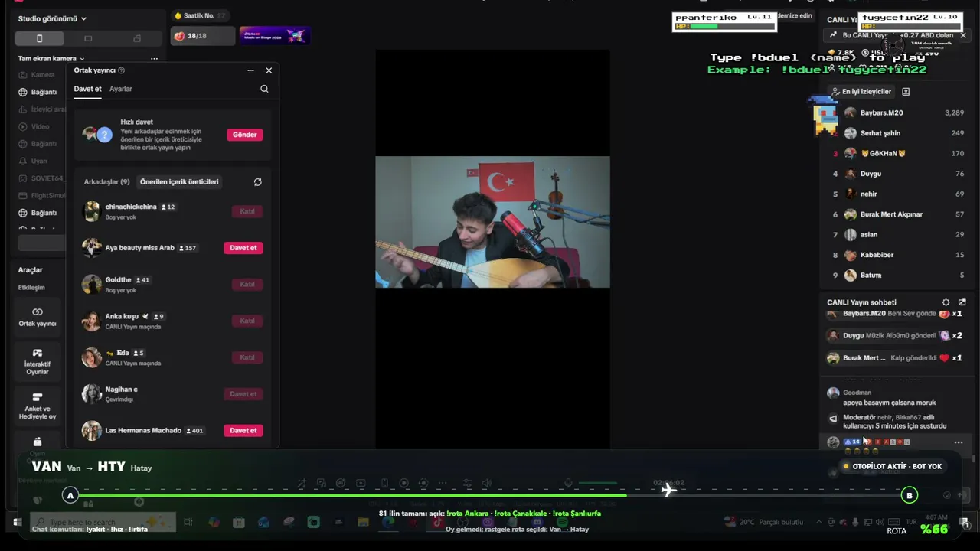Click the help icon next to Ortak yayıncı
980x551 pixels.
pyautogui.click(x=121, y=70)
